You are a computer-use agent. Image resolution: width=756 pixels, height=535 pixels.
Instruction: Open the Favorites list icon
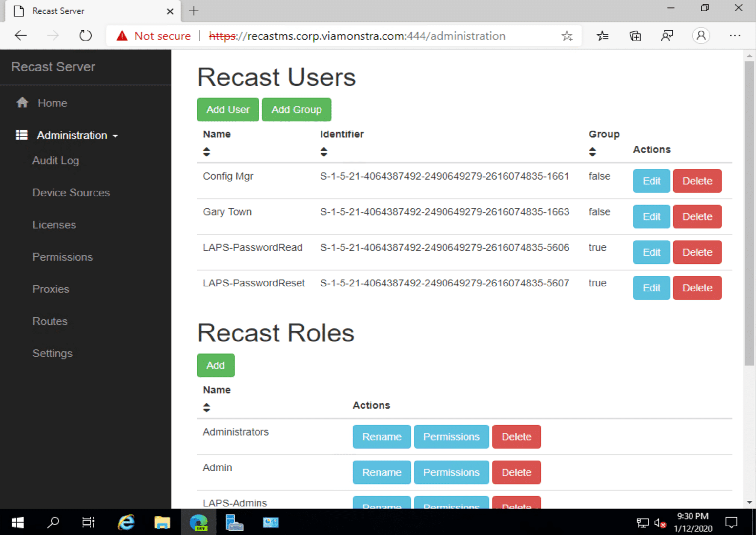pyautogui.click(x=603, y=36)
